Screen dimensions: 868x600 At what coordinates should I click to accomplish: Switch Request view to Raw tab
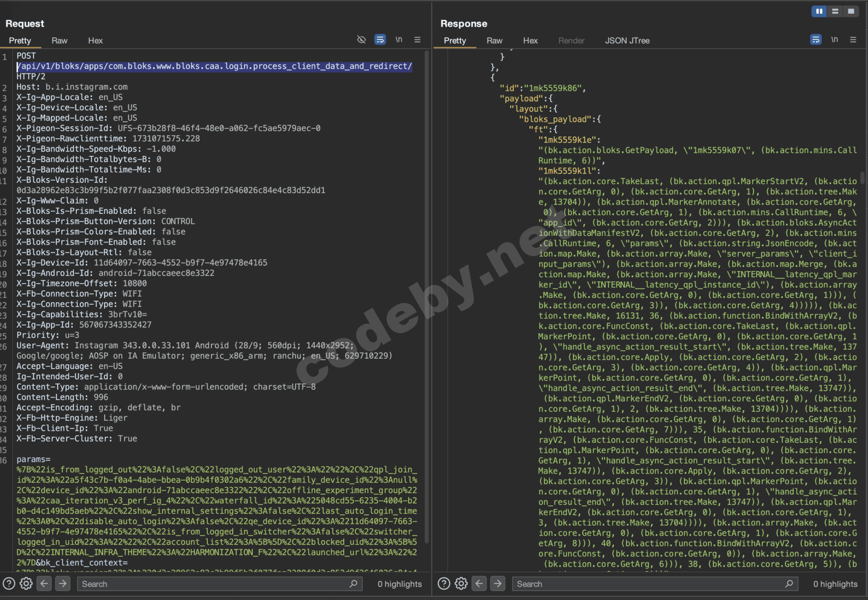tap(59, 41)
